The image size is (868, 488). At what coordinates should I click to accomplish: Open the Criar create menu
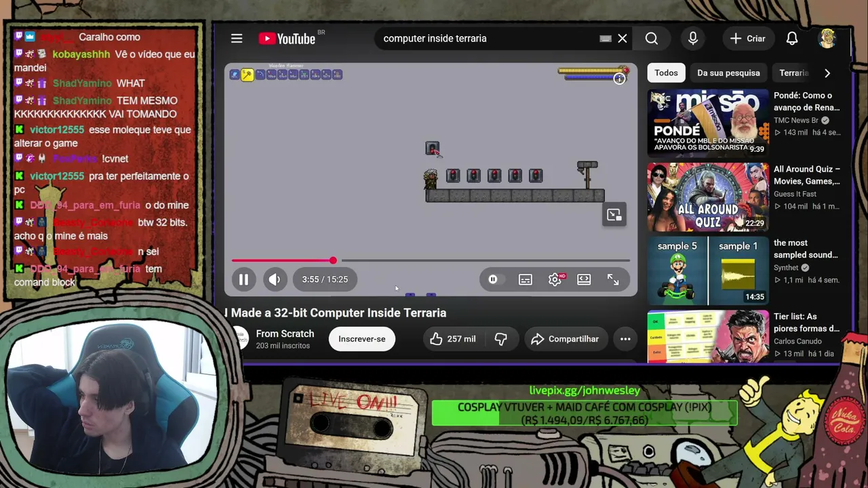(x=748, y=39)
